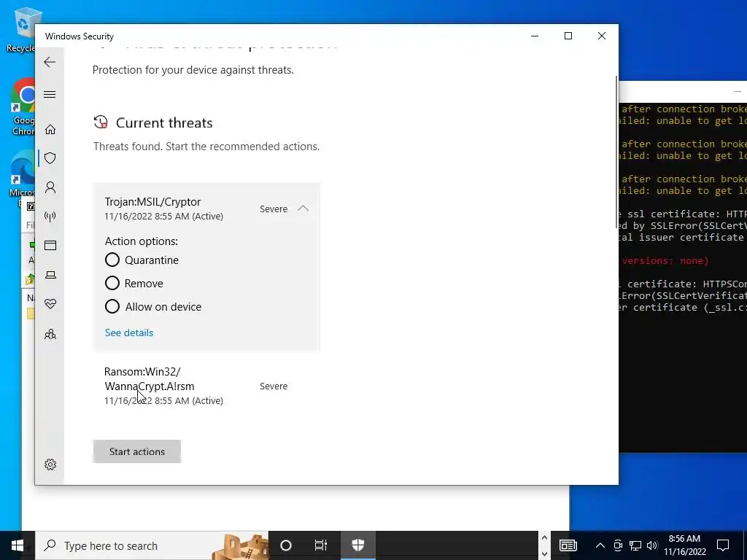Open News and interests taskbar icon
747x560 pixels.
(568, 545)
